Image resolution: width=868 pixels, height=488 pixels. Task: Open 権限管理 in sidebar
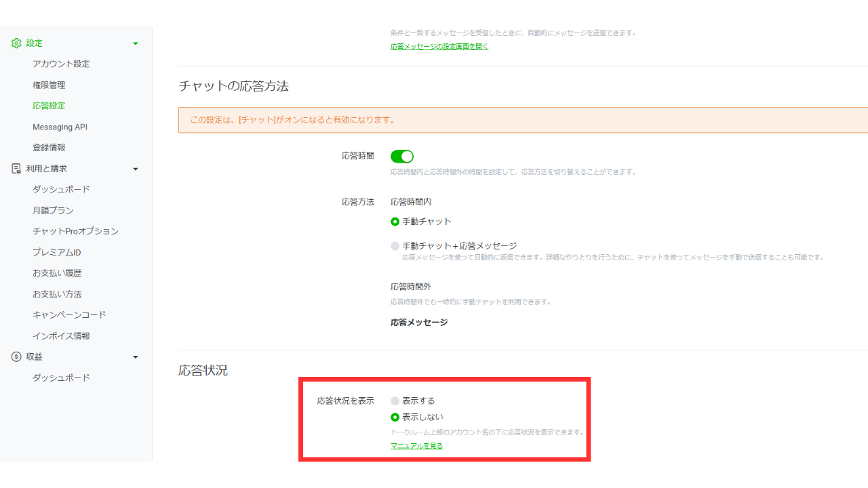tap(49, 85)
